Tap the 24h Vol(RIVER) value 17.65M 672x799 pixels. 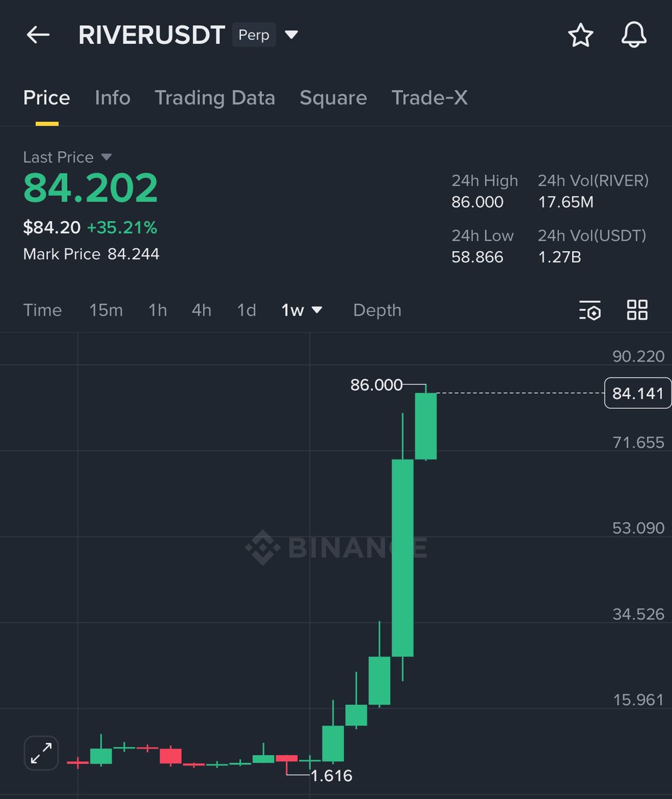[565, 202]
